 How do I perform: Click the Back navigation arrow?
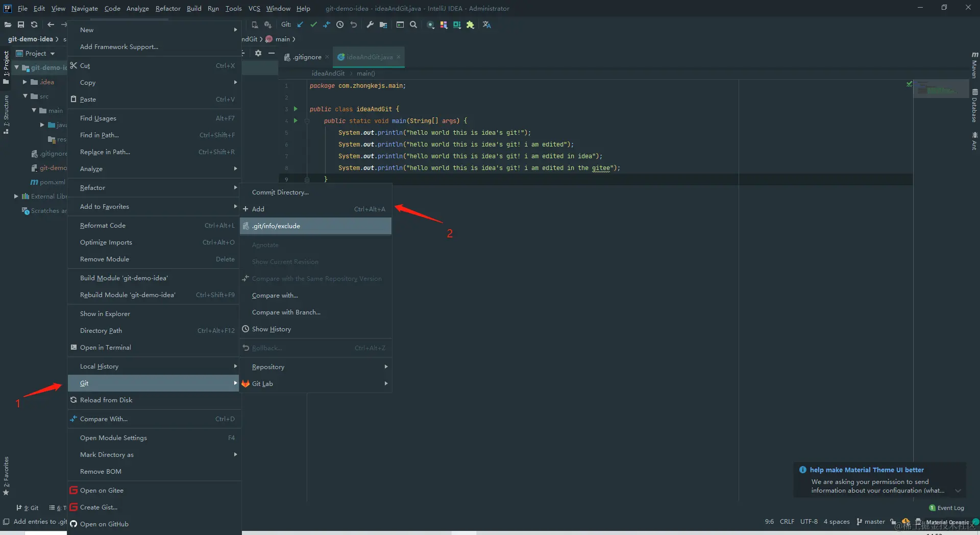(x=51, y=25)
